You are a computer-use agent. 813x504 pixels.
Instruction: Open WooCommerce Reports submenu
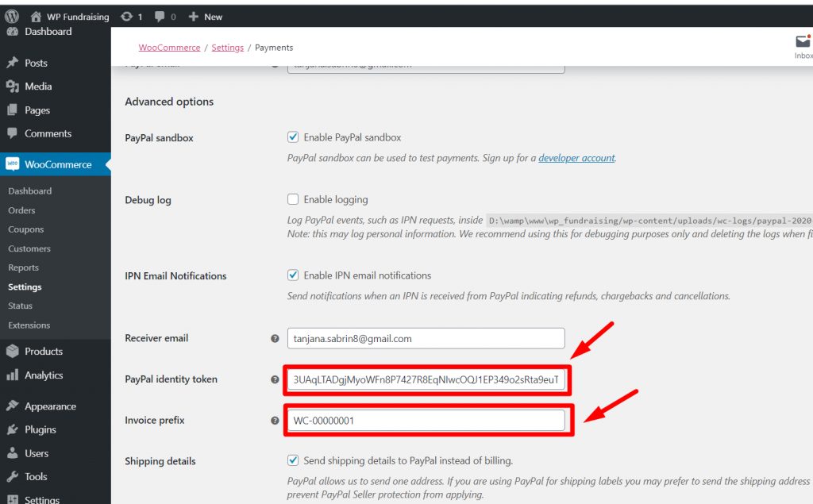[x=23, y=267]
